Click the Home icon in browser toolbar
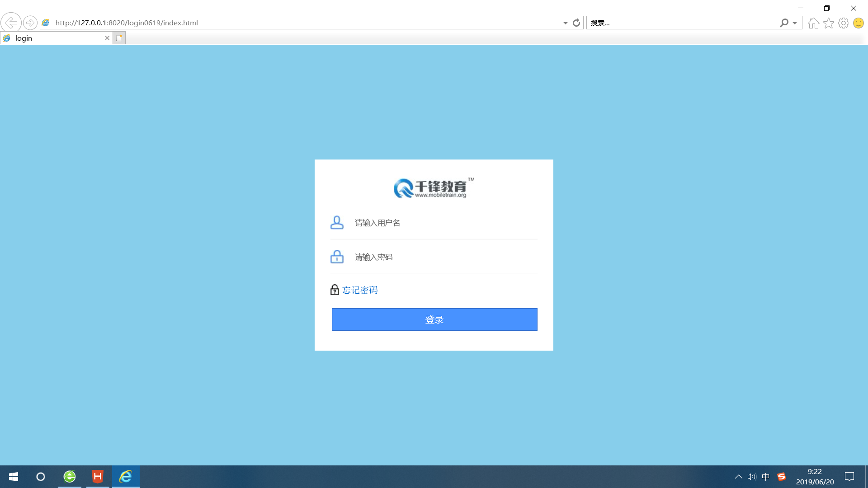This screenshot has height=488, width=868. 814,23
